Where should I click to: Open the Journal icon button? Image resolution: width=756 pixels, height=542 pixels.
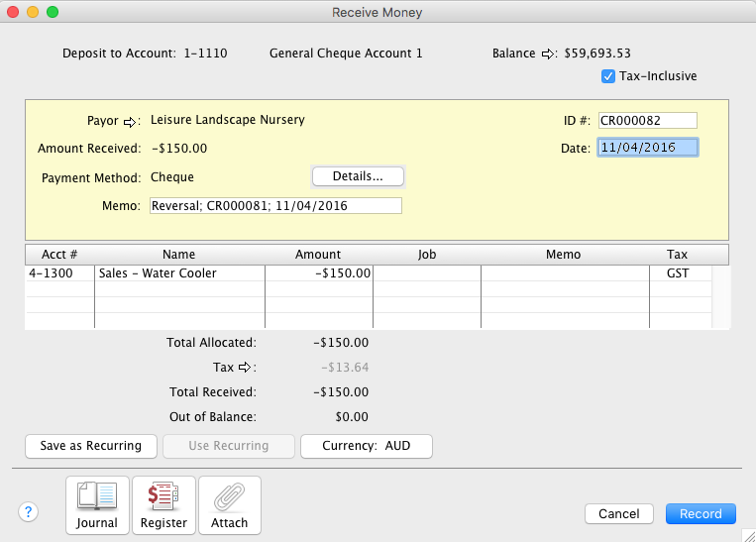(97, 505)
